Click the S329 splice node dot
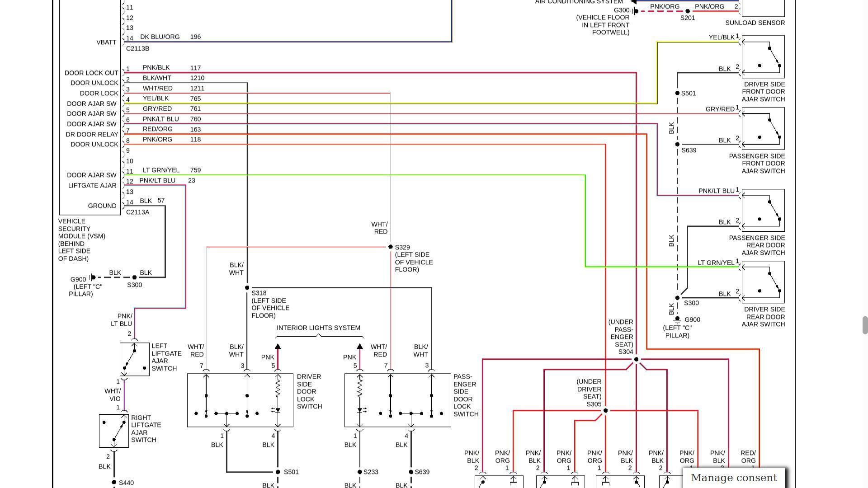868x488 pixels. pos(391,247)
